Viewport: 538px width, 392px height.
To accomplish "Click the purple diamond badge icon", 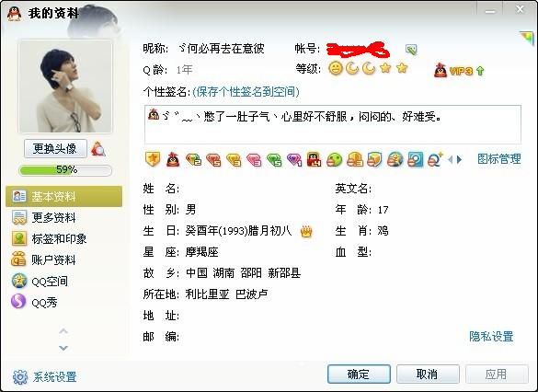I will 294,159.
